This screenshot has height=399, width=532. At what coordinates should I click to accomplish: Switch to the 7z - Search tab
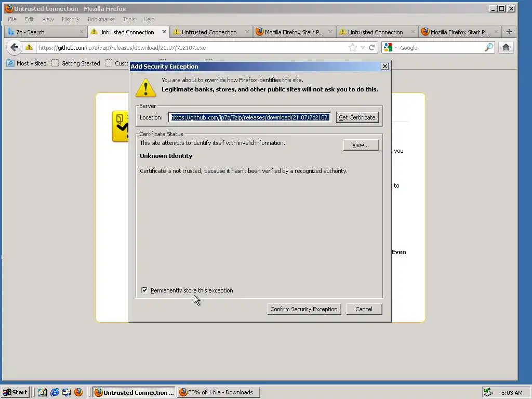(46, 32)
